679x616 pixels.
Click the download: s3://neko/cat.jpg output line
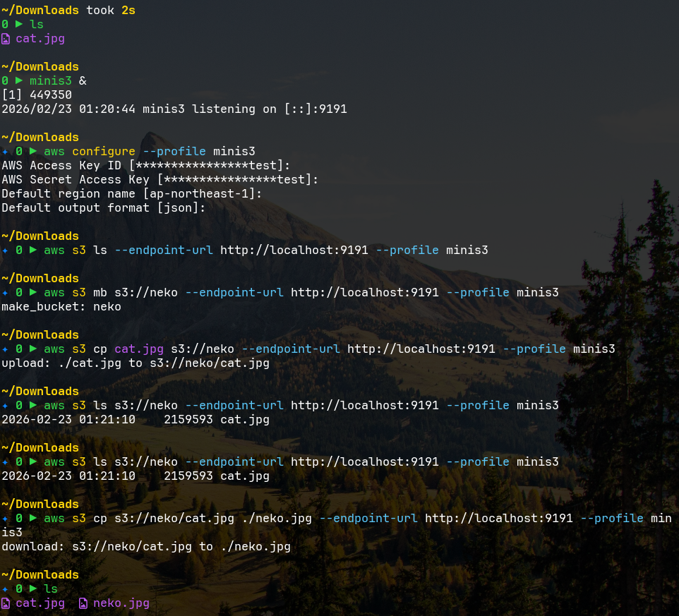point(145,547)
